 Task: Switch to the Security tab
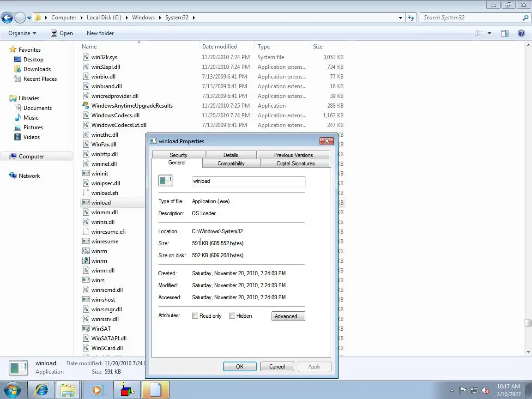(x=178, y=155)
